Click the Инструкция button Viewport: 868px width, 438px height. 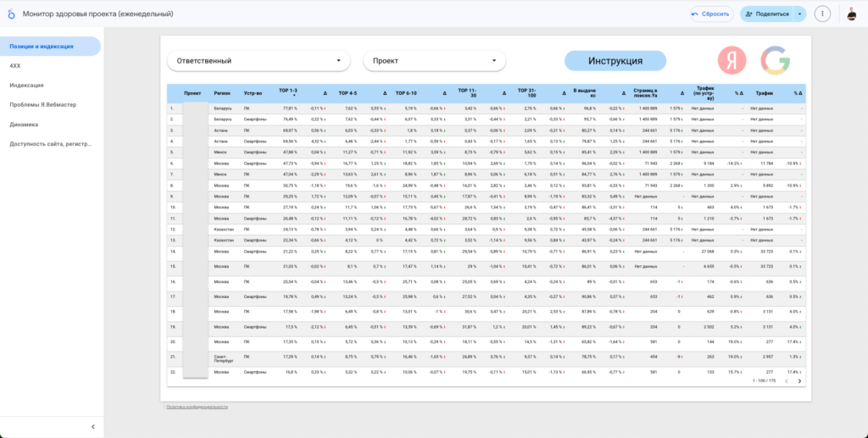pos(615,61)
